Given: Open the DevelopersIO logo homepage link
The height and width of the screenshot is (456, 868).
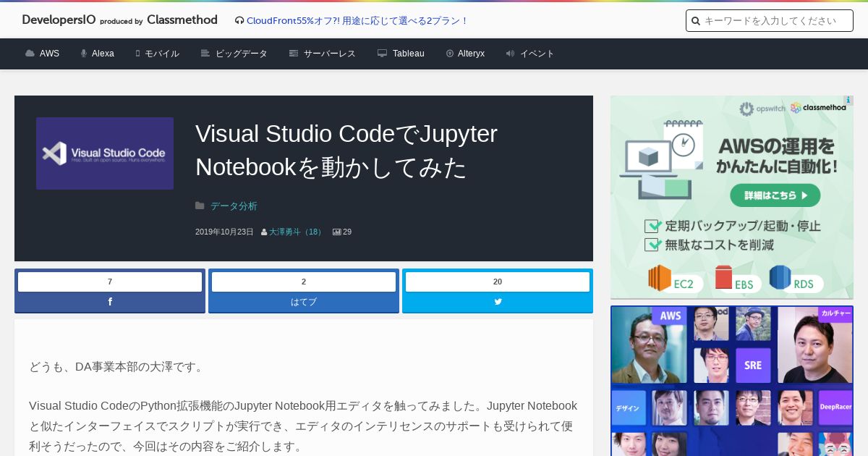Looking at the screenshot, I should [x=119, y=20].
